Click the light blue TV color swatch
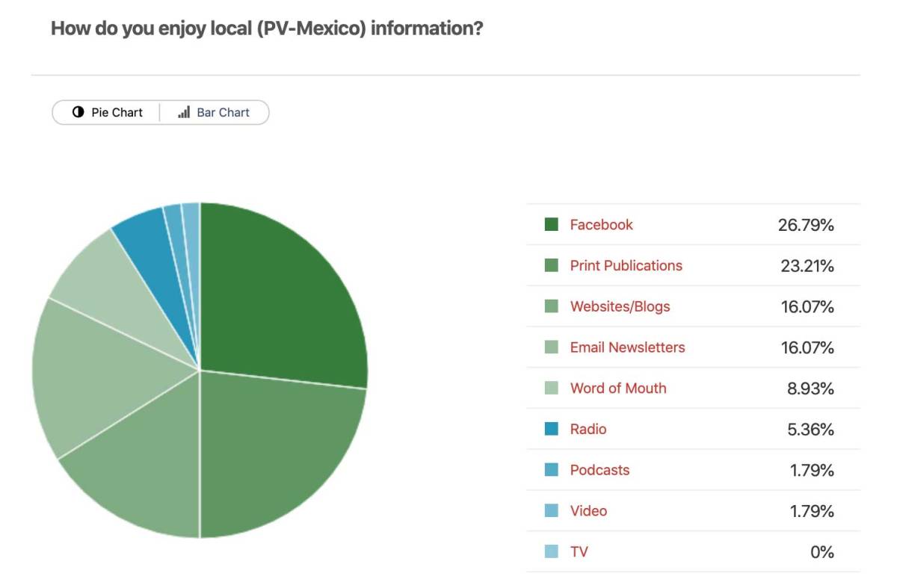Screen dimensions: 897x588 click(552, 552)
